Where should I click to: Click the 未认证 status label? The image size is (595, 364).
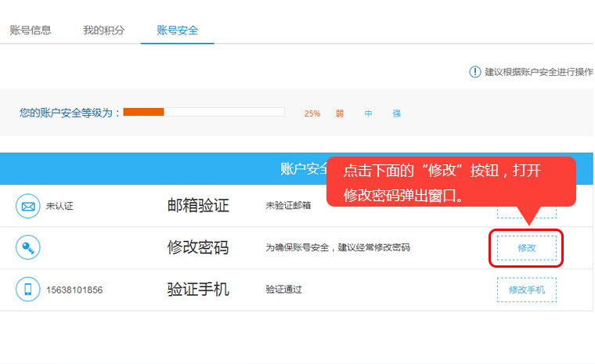click(59, 207)
